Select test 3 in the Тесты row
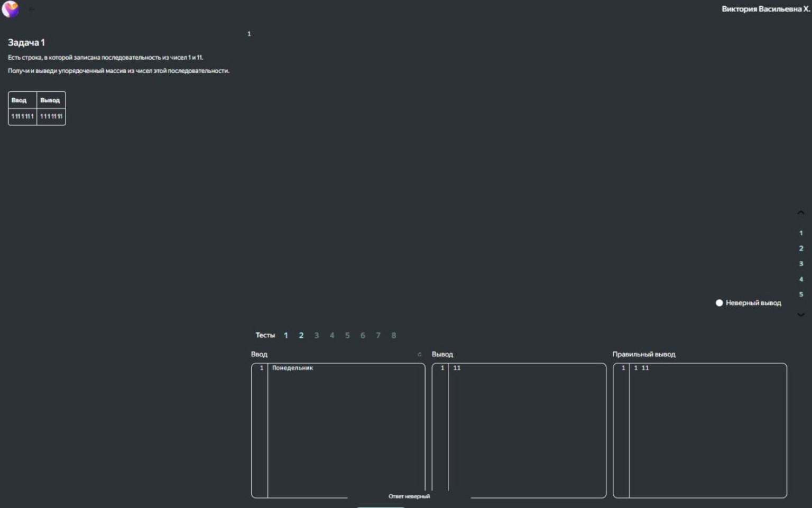Image resolution: width=812 pixels, height=508 pixels. (x=317, y=336)
